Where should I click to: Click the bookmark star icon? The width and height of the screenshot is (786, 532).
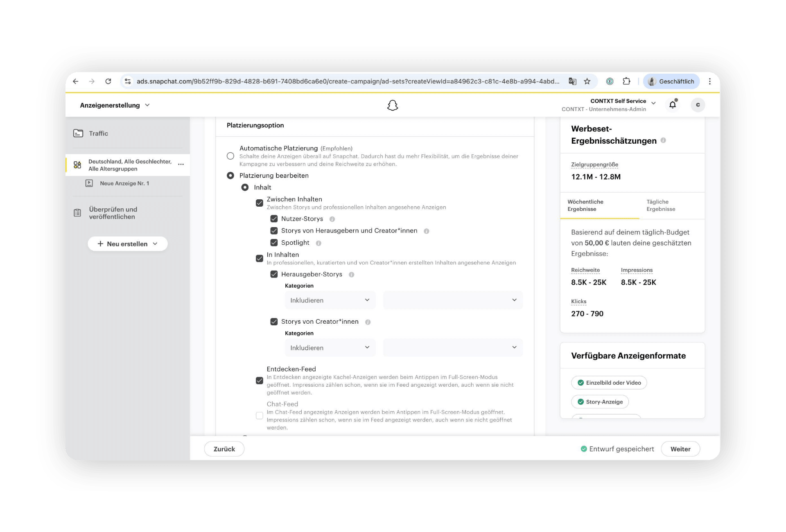click(587, 81)
